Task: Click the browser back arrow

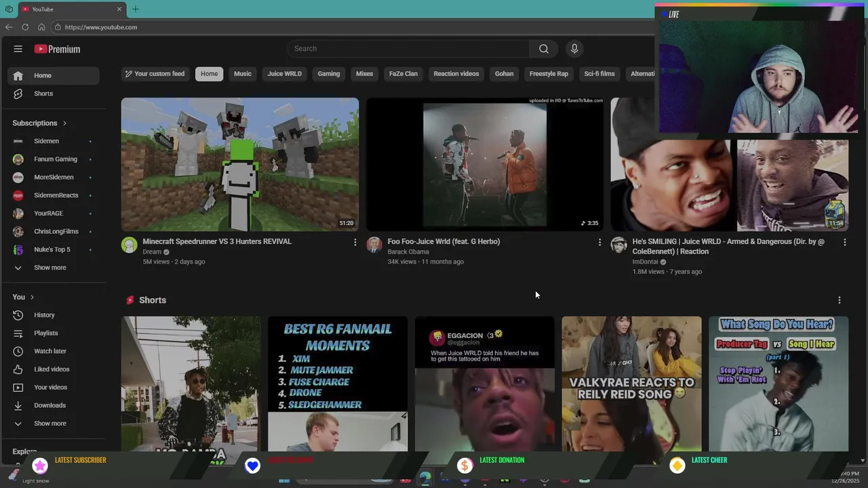Action: point(9,27)
